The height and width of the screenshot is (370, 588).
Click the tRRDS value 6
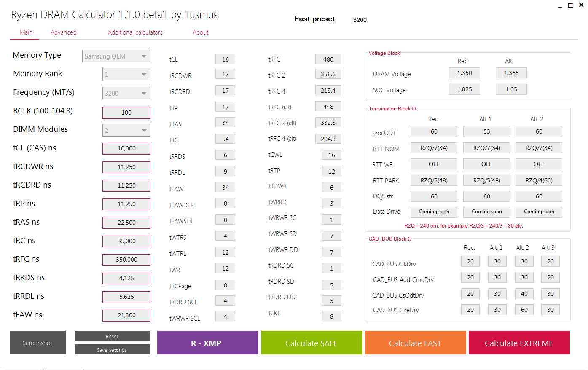(226, 155)
